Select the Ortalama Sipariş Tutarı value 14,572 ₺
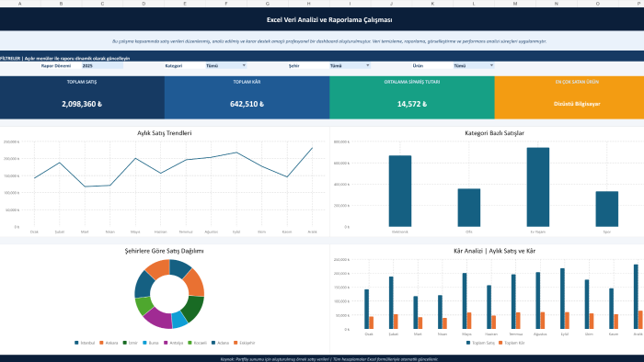 tap(412, 104)
